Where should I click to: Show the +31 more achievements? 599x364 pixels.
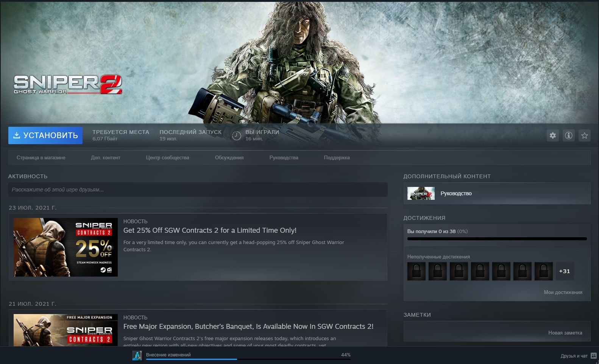pyautogui.click(x=565, y=271)
